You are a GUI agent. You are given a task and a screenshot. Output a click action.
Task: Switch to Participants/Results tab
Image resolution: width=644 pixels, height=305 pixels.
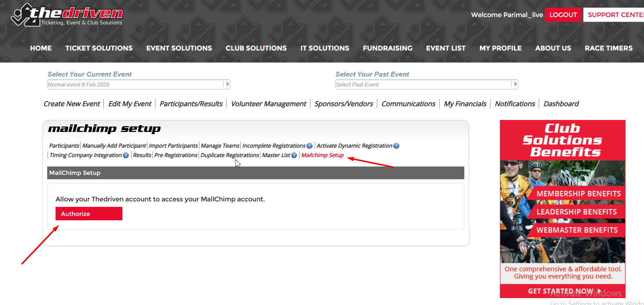tap(191, 104)
